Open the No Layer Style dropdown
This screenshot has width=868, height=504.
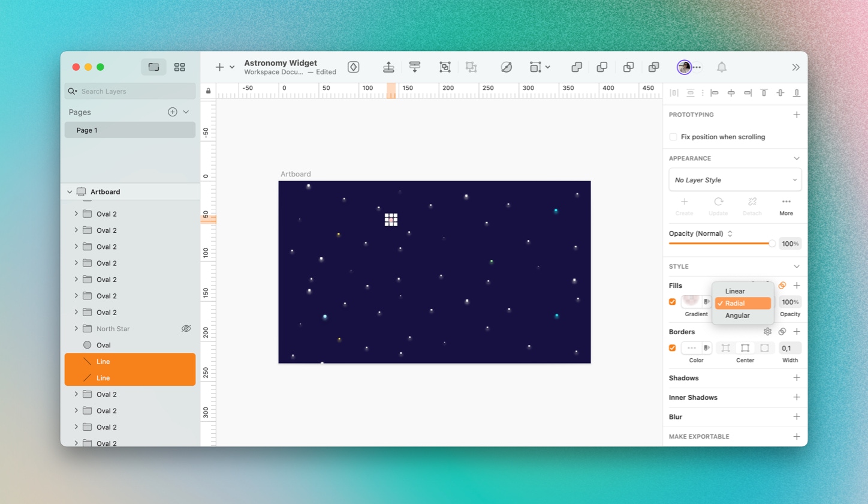tap(735, 180)
